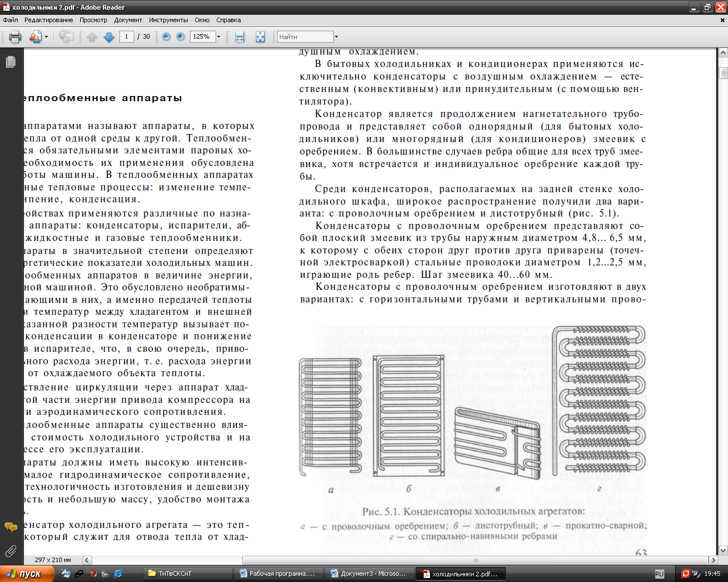Go to the next page arrow

click(109, 37)
